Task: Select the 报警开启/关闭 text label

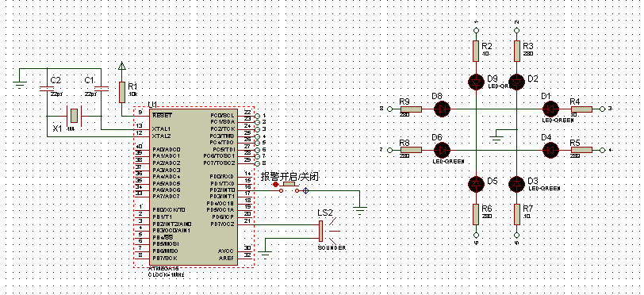Action: point(290,177)
